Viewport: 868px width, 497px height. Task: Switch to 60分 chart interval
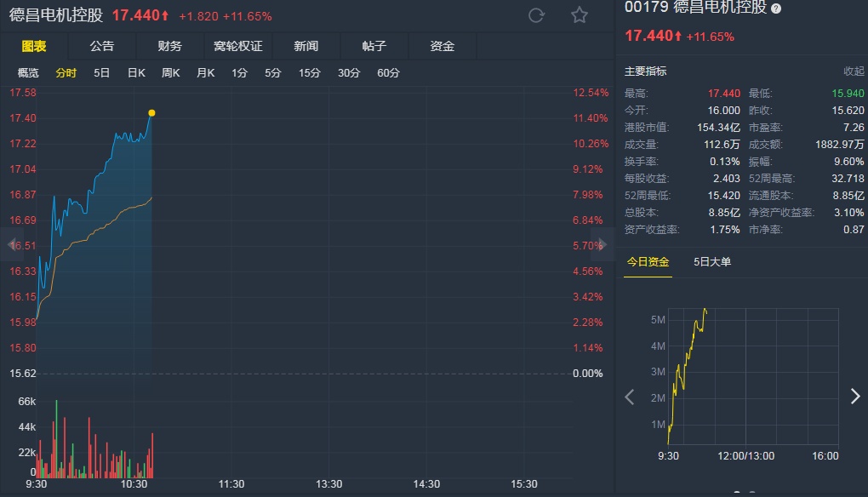coord(388,73)
